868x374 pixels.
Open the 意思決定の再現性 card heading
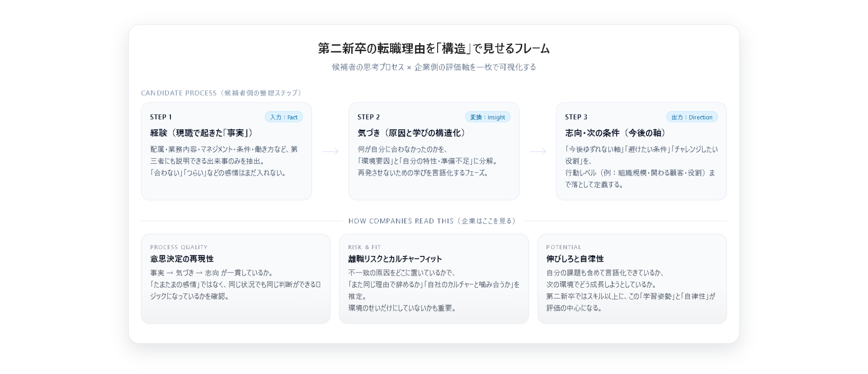point(182,259)
